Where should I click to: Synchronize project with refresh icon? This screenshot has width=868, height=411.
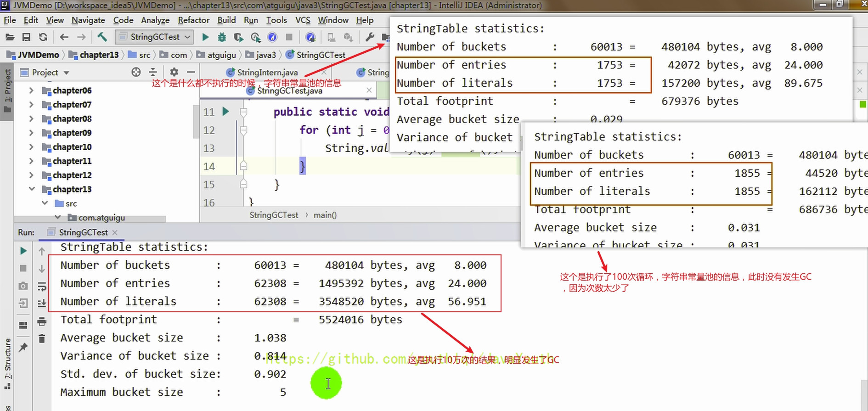(43, 37)
